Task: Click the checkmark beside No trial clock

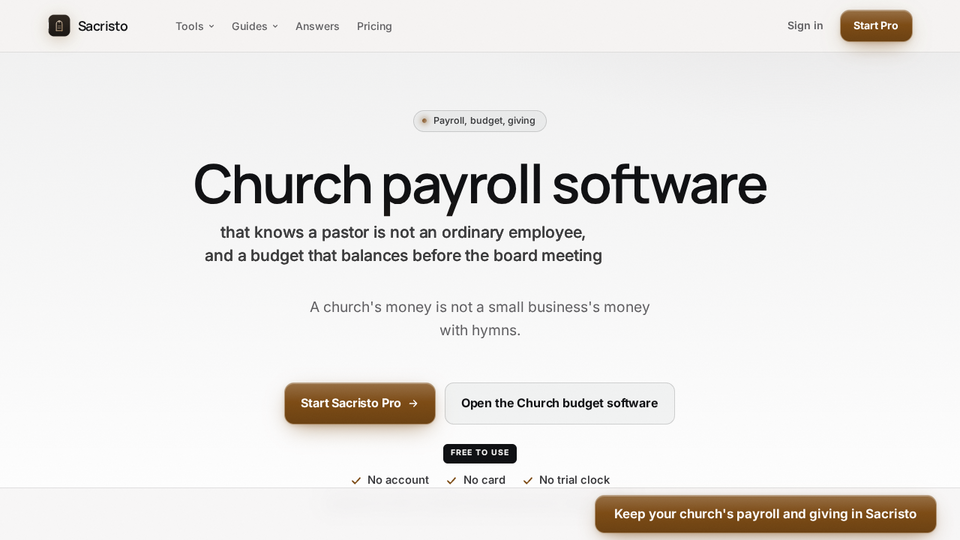Action: (x=528, y=481)
